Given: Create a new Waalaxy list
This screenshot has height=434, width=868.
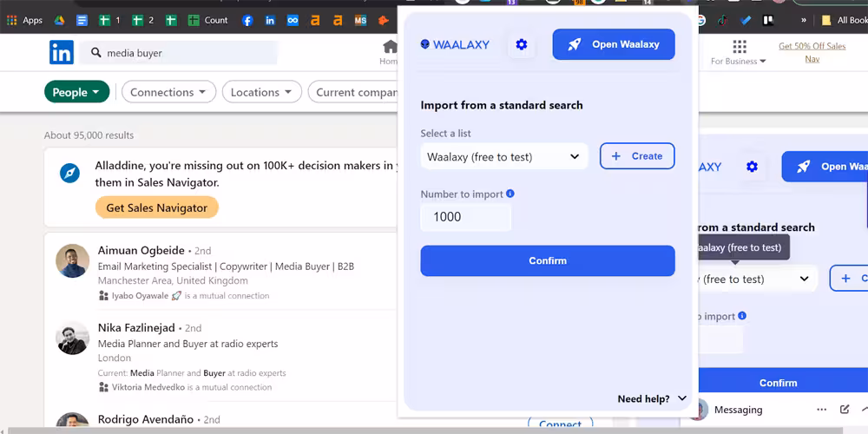Looking at the screenshot, I should [x=637, y=156].
